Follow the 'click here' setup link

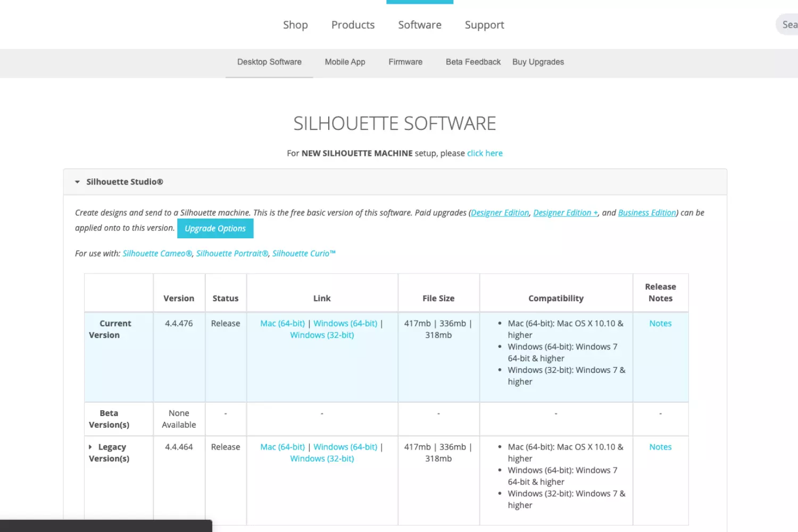click(485, 153)
